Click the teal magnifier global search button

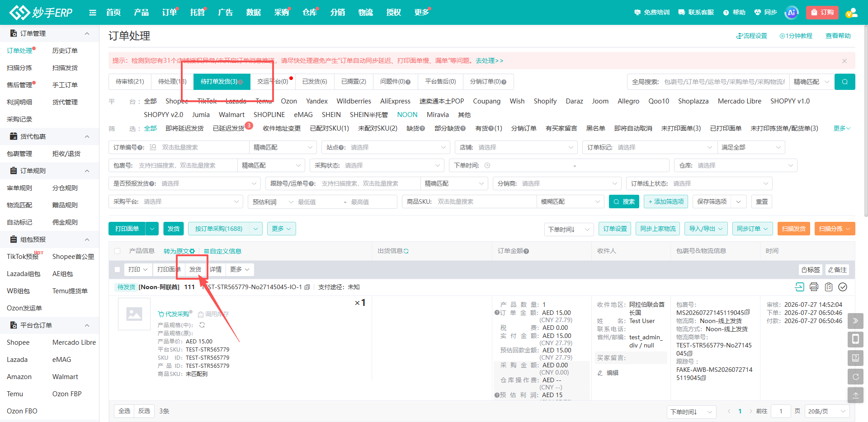(x=844, y=82)
